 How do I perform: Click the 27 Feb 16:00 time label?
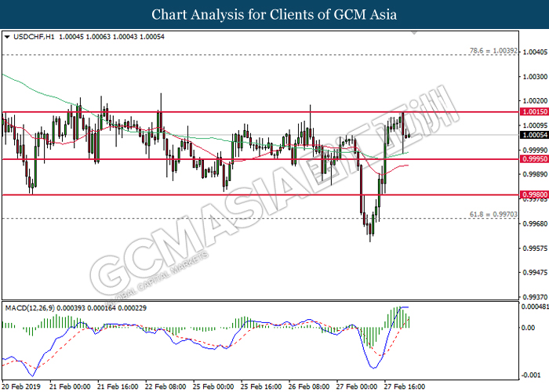[x=405, y=387]
